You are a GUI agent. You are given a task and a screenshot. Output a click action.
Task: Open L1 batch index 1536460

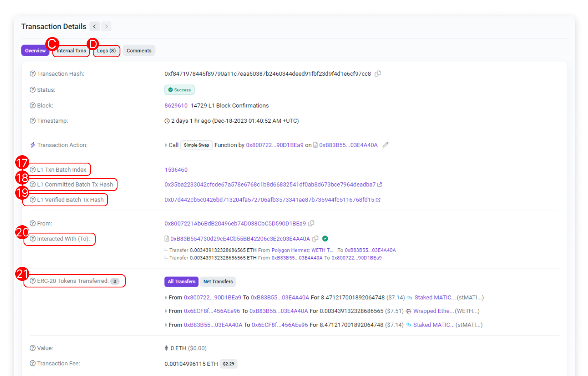[x=176, y=170]
